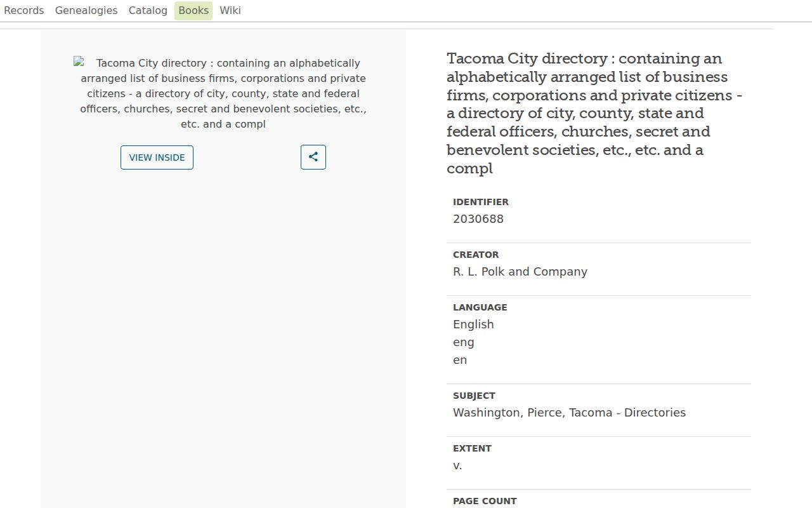The image size is (812, 508).
Task: Click the language value English
Action: (x=473, y=324)
